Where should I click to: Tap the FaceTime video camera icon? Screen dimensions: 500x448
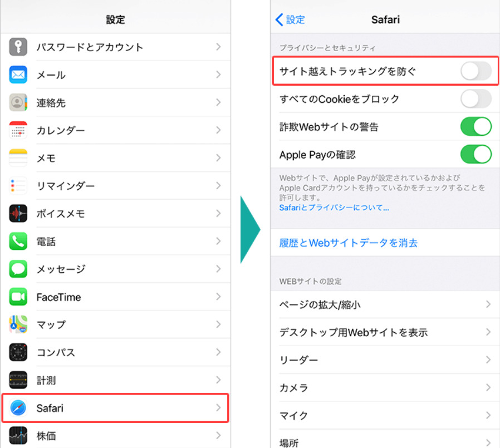pos(18,297)
